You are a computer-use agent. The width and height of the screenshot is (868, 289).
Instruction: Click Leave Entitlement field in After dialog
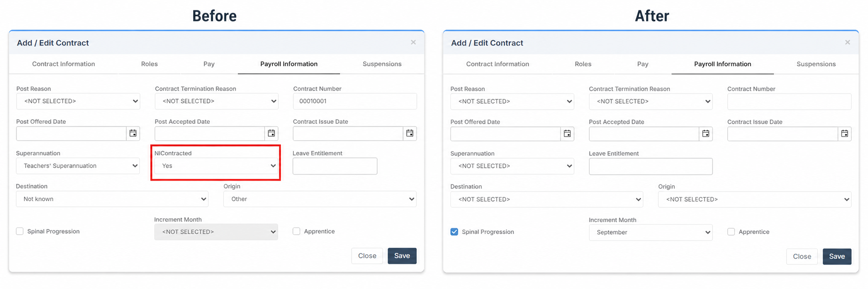pos(651,166)
